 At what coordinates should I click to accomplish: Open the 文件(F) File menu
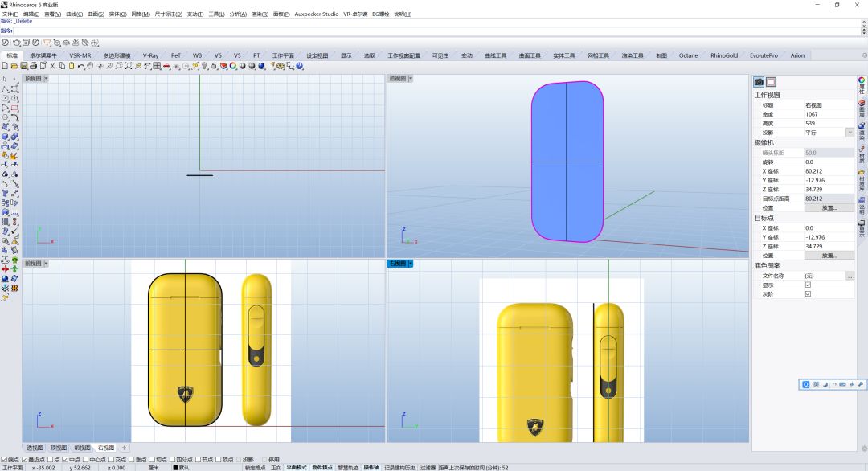click(10, 14)
